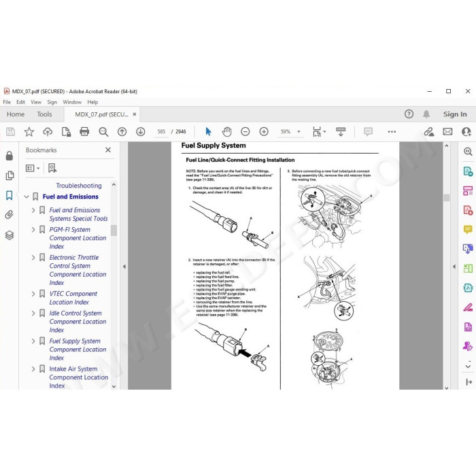Viewport: 476px width, 476px height.
Task: Open find text magnifier icon
Action: [x=103, y=132]
